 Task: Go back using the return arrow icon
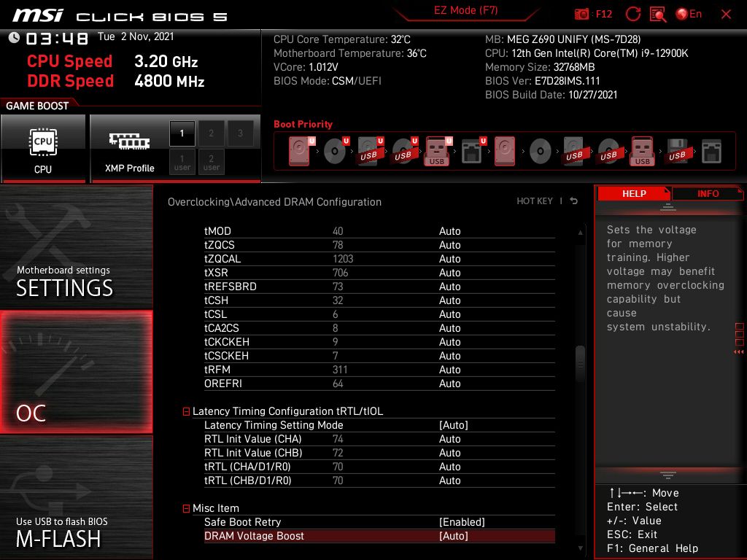pyautogui.click(x=574, y=201)
